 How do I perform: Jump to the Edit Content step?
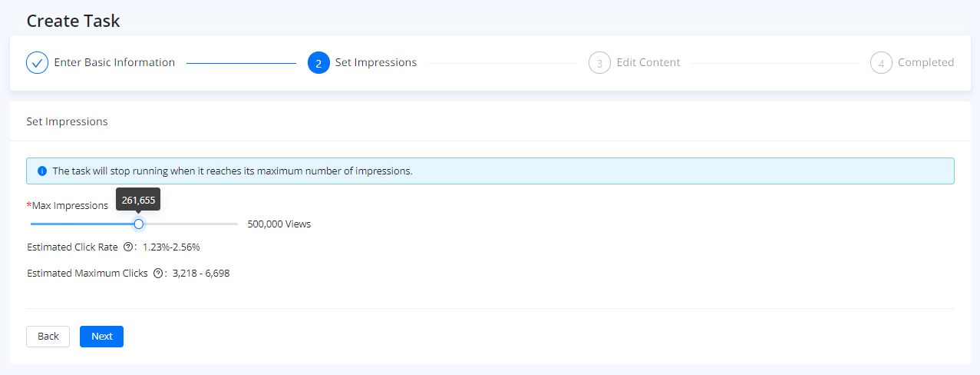point(648,62)
